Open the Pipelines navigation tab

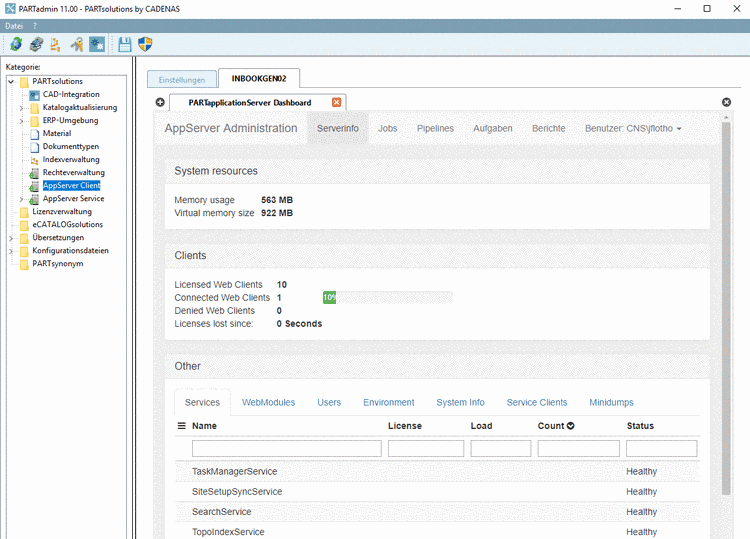435,128
